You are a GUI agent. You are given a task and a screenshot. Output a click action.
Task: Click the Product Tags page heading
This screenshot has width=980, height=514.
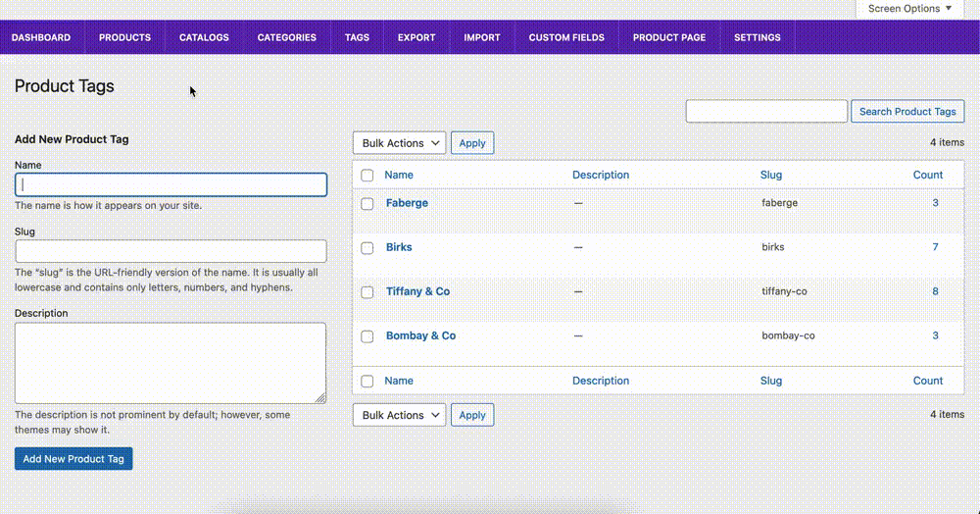[x=65, y=86]
